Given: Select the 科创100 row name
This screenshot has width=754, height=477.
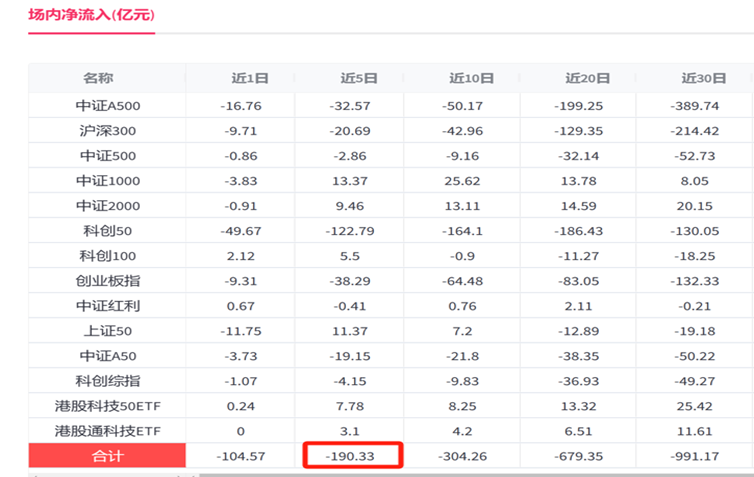Looking at the screenshot, I should 108,256.
